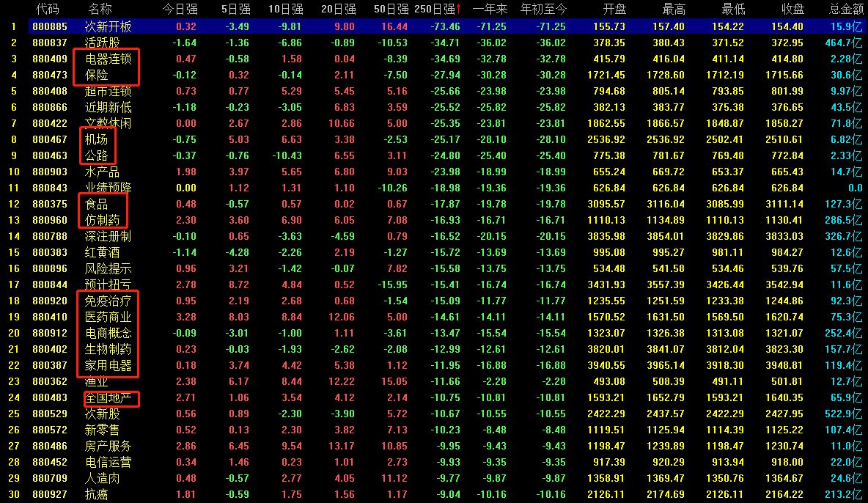Sort by the 50日强 column header
The width and height of the screenshot is (868, 503).
(391, 9)
